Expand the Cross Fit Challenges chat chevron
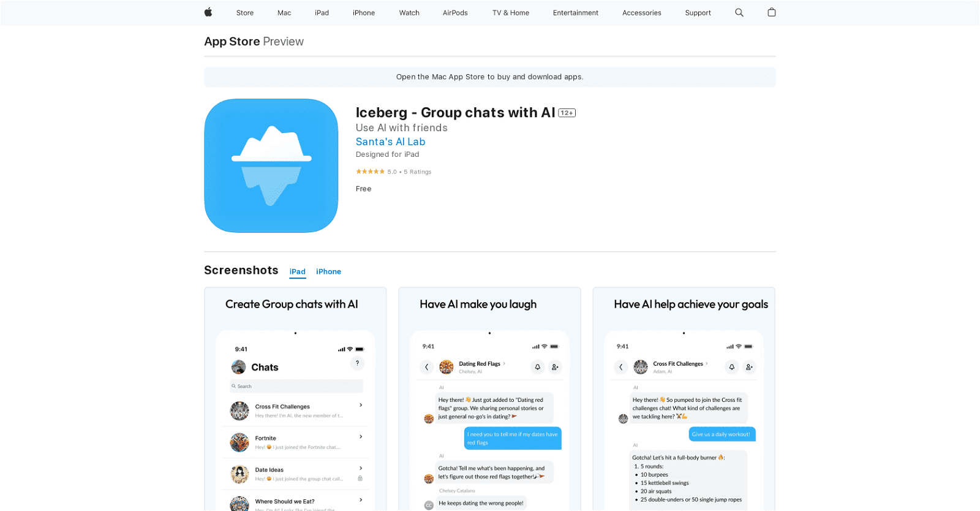The image size is (980, 511). pos(361,405)
